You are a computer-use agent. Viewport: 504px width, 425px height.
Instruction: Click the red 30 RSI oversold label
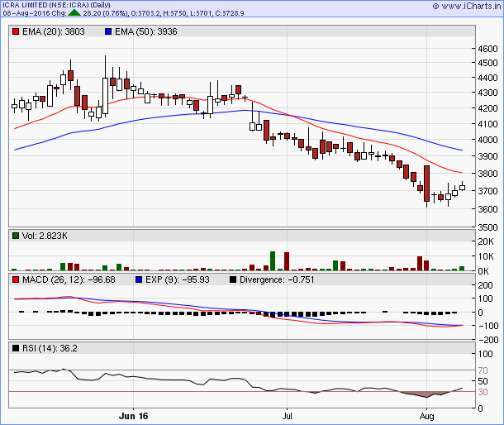point(483,392)
